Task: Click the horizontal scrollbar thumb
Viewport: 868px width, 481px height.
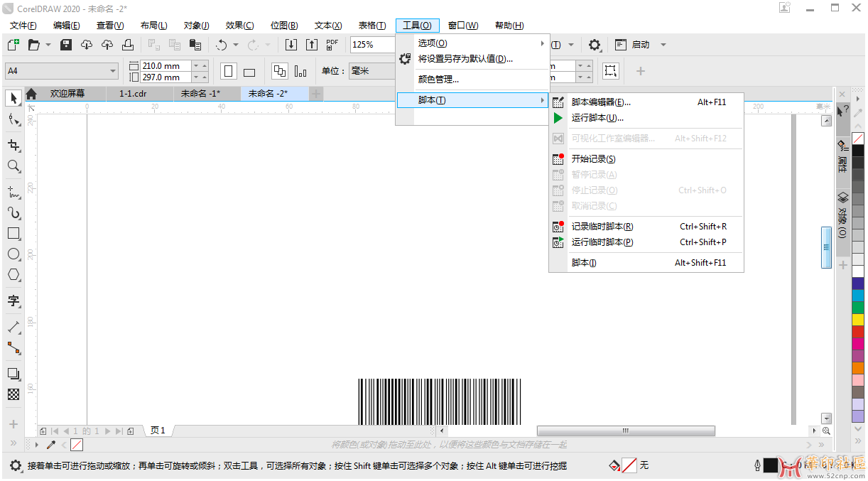Action: [x=626, y=431]
